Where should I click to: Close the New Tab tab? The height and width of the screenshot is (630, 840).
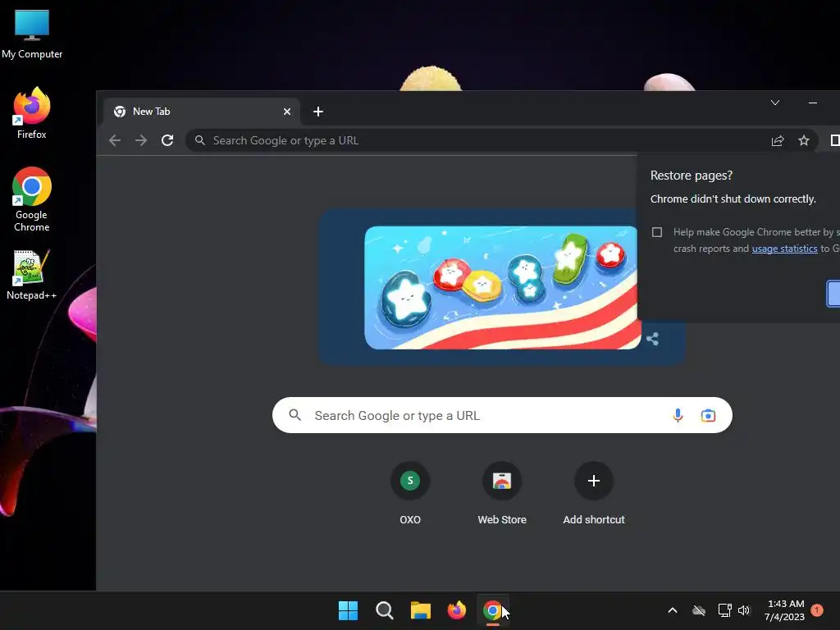(287, 112)
